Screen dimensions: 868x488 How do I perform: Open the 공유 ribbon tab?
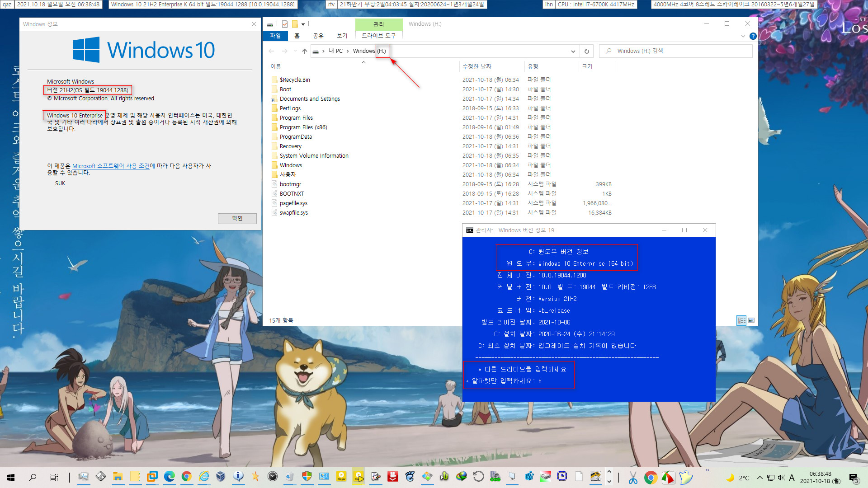point(318,36)
